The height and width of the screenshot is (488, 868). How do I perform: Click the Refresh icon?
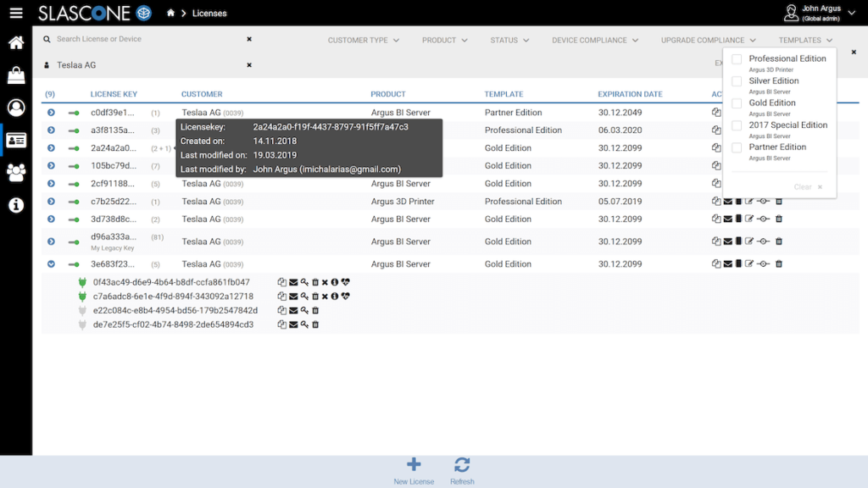[x=462, y=464]
